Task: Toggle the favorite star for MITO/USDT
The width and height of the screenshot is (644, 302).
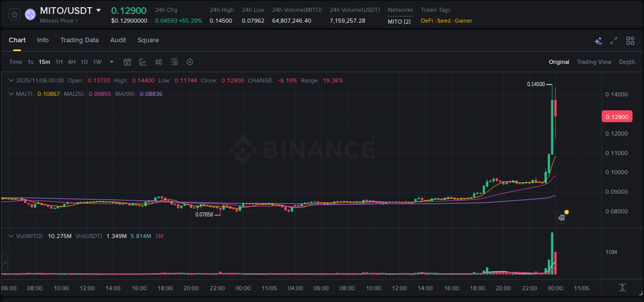Action: coord(14,14)
